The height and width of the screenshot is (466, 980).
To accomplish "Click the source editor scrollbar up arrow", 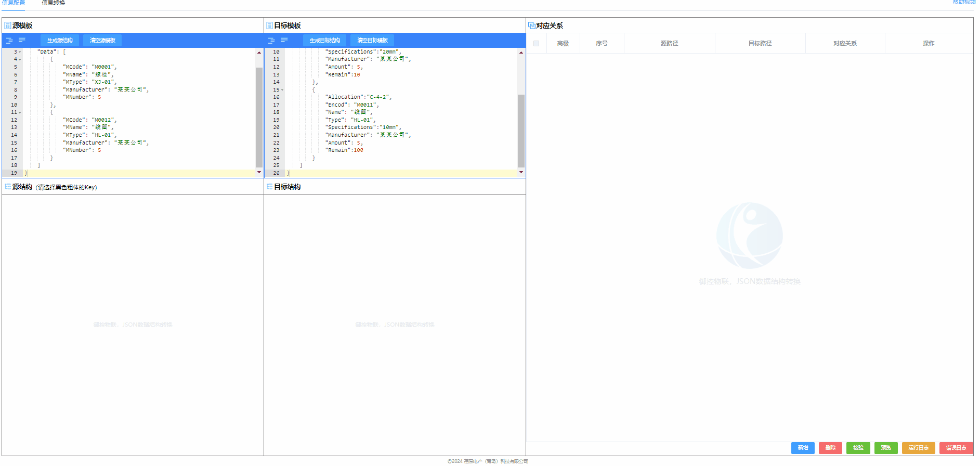I will 259,53.
